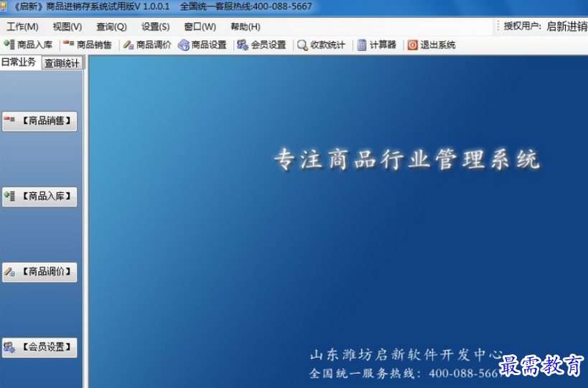Click the 【商品调价】 sidebar button
588x388 pixels.
click(x=39, y=272)
